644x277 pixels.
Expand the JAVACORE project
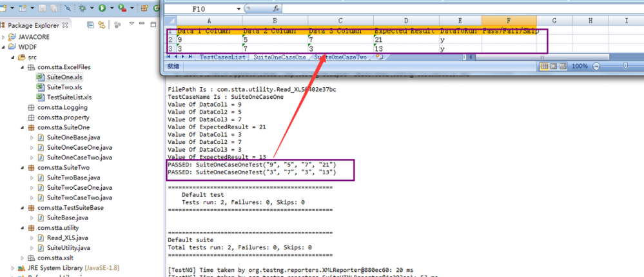coord(4,37)
